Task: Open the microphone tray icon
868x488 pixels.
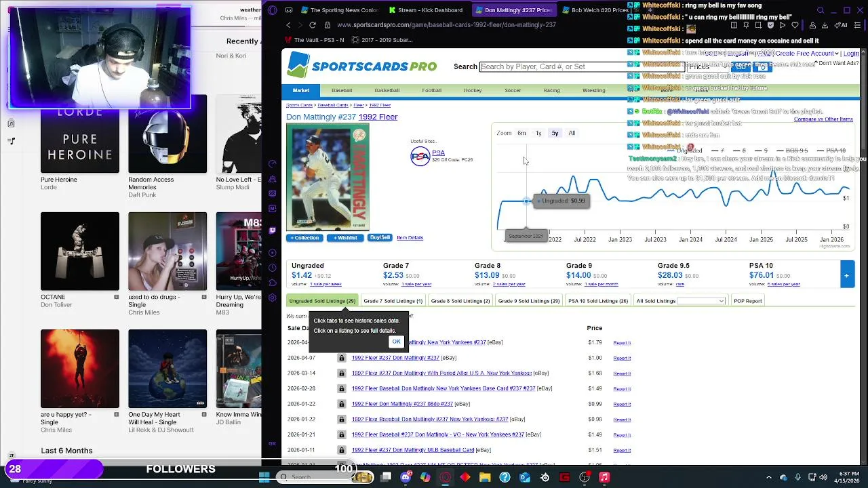Action: tap(798, 477)
